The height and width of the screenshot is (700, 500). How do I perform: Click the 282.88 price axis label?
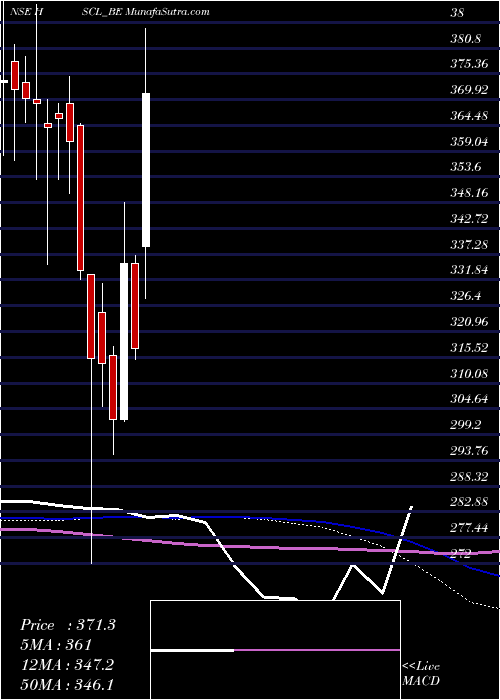pos(469,503)
